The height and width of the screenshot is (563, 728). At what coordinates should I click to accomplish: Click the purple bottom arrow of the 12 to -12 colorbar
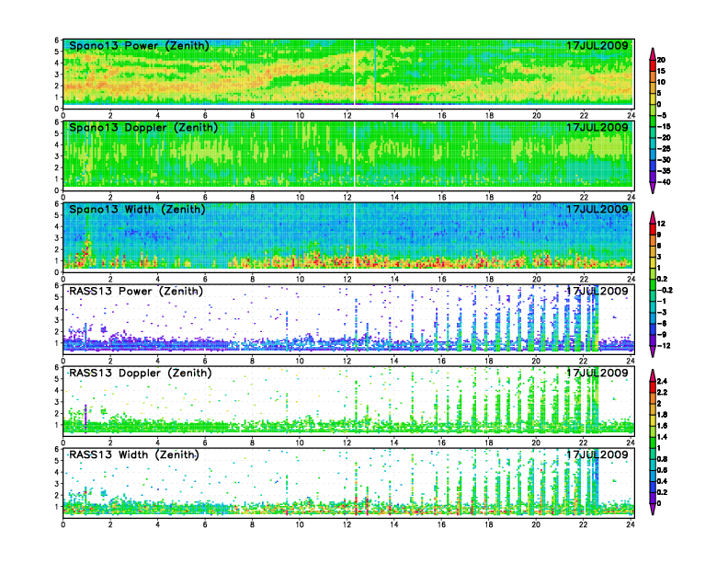coord(653,351)
